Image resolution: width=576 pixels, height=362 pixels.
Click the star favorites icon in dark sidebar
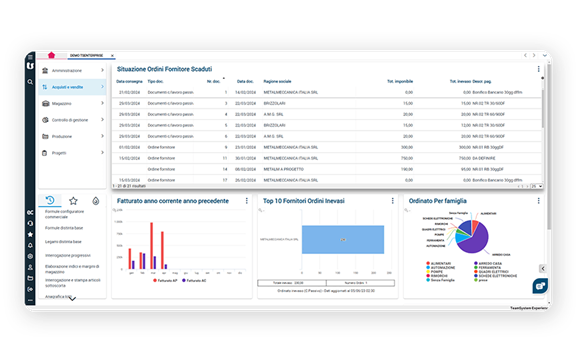click(30, 234)
